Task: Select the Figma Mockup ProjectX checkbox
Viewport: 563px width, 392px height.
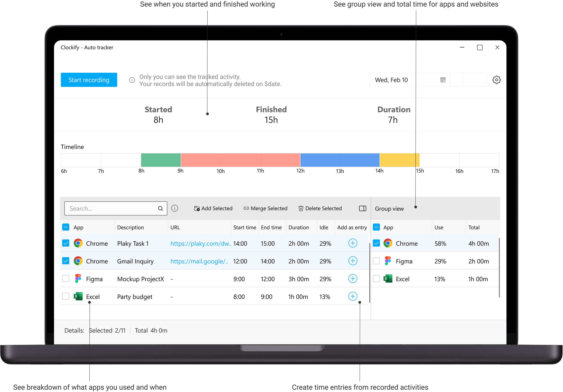Action: point(66,278)
